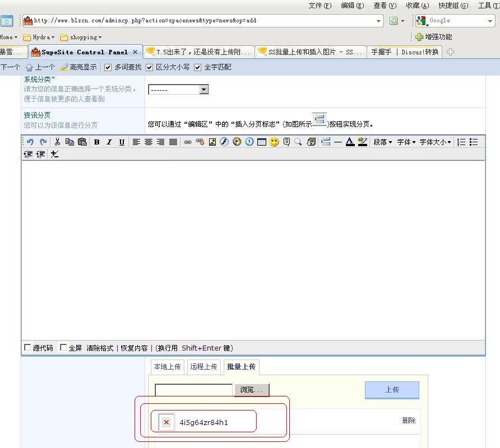Apply a bulleted list
The height and width of the screenshot is (448, 500).
(474, 142)
